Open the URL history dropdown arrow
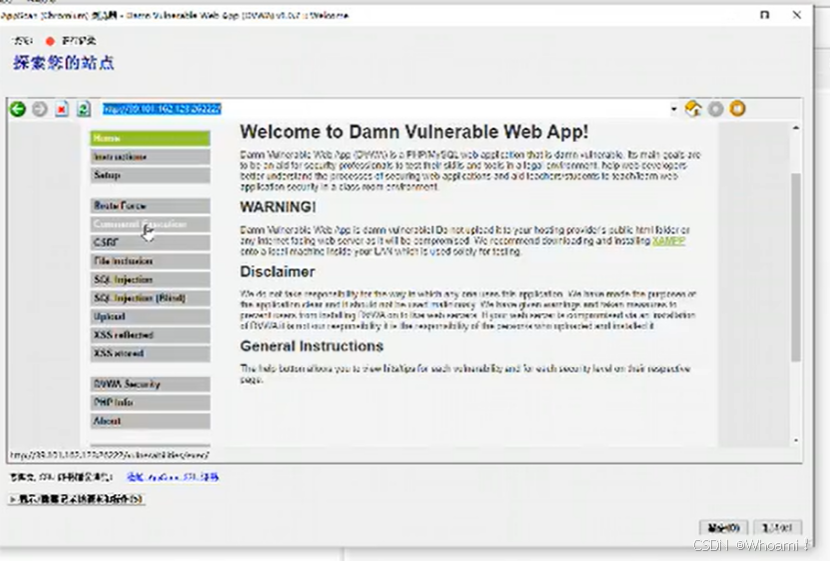This screenshot has width=830, height=561. pyautogui.click(x=674, y=109)
